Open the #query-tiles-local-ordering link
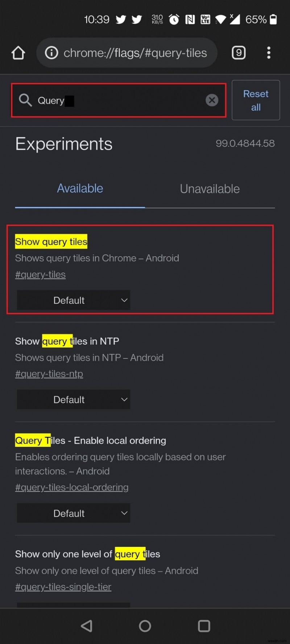290x644 pixels. pos(72,487)
